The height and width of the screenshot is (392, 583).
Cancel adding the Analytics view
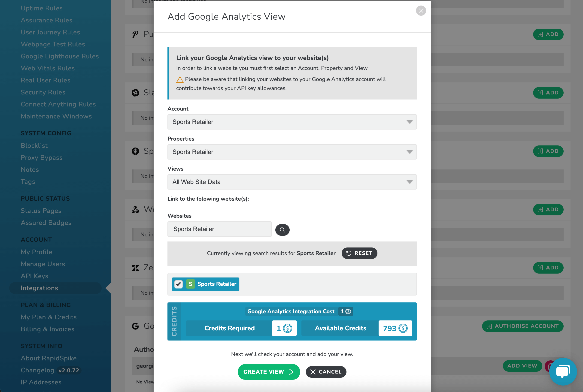tap(326, 372)
